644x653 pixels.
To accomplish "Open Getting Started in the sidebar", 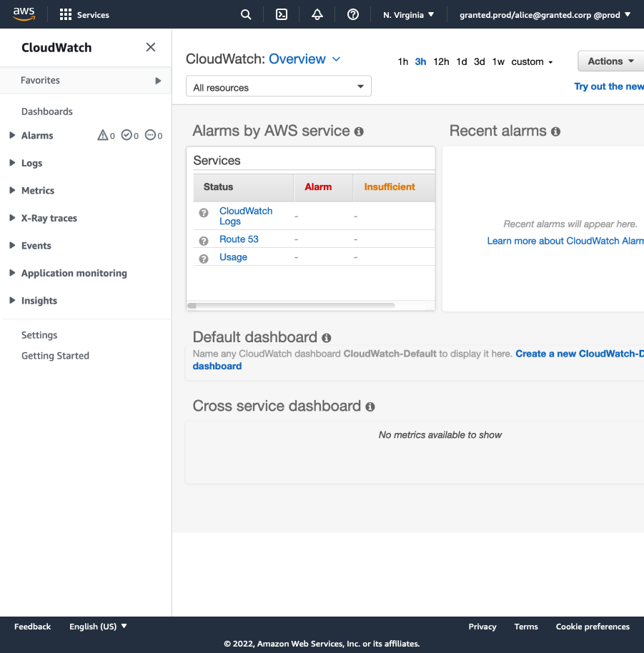I will 56,355.
